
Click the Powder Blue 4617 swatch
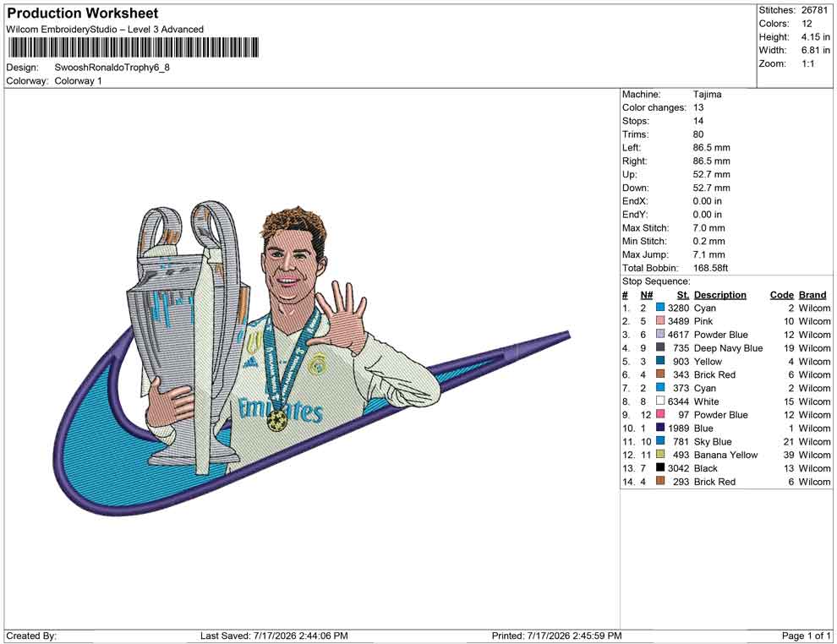660,334
